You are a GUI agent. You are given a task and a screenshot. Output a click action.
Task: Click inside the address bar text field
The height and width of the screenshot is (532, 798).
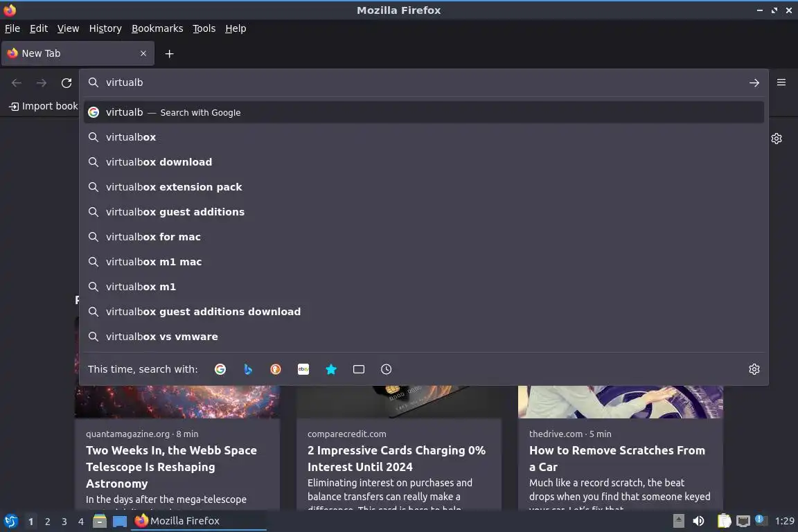click(x=423, y=82)
